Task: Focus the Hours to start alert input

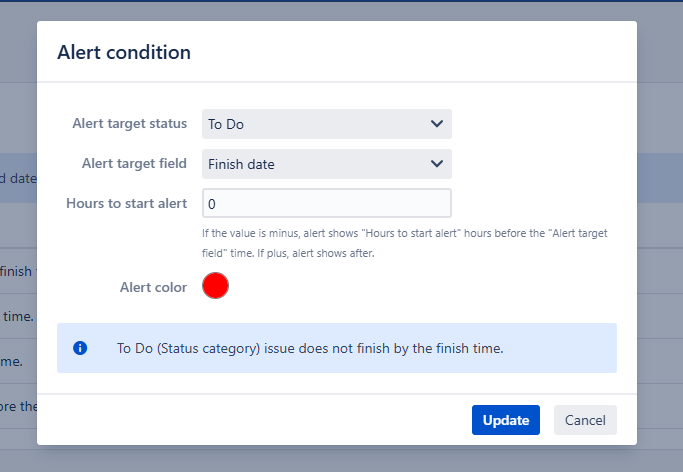Action: 326,203
